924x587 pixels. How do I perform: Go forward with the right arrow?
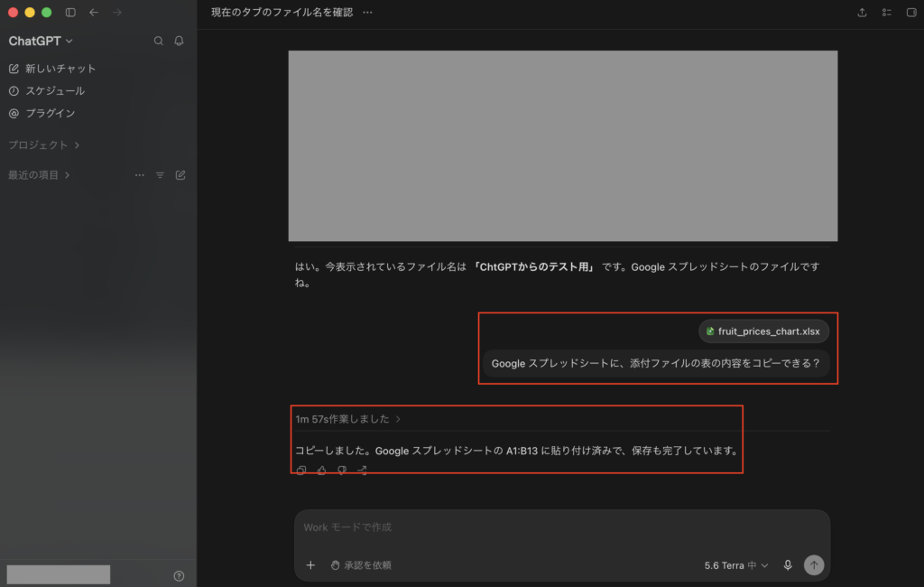pos(117,13)
